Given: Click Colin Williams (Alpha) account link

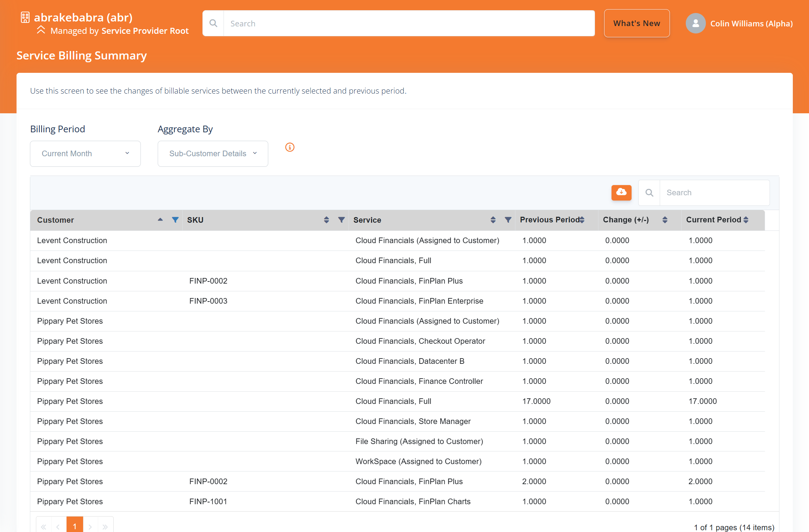Looking at the screenshot, I should pyautogui.click(x=752, y=23).
